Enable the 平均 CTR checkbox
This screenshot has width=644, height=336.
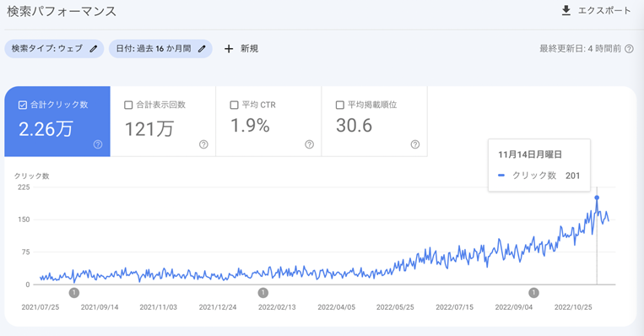coord(234,106)
